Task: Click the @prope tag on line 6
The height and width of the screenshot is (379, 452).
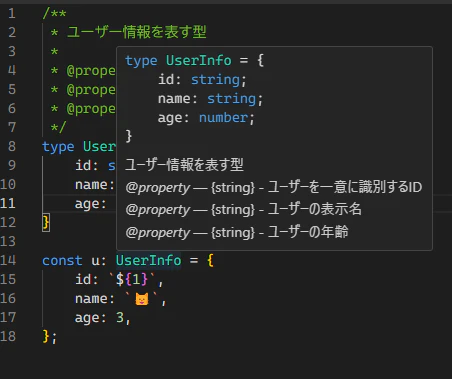Action: point(91,109)
